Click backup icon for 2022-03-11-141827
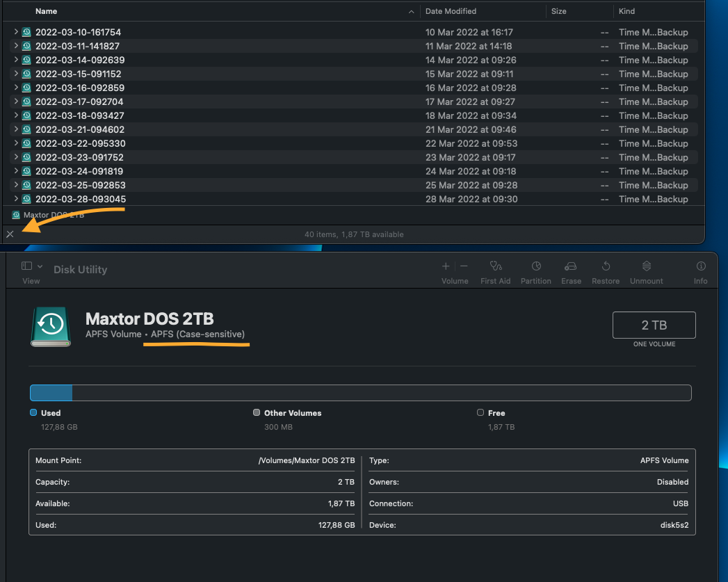This screenshot has width=728, height=582. pos(26,46)
